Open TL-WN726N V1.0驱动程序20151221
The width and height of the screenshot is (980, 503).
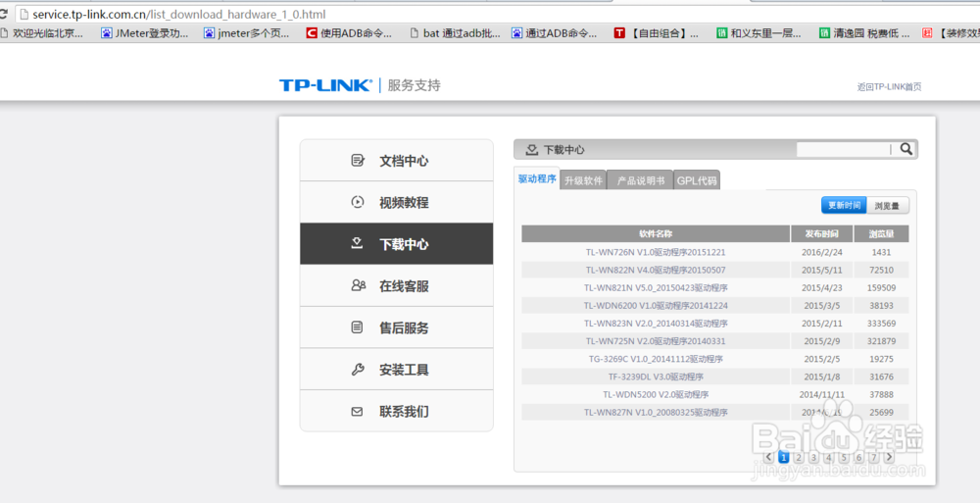pos(655,252)
